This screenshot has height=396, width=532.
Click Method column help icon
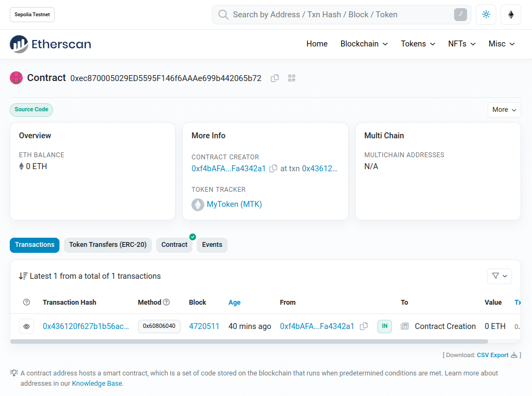pyautogui.click(x=167, y=302)
